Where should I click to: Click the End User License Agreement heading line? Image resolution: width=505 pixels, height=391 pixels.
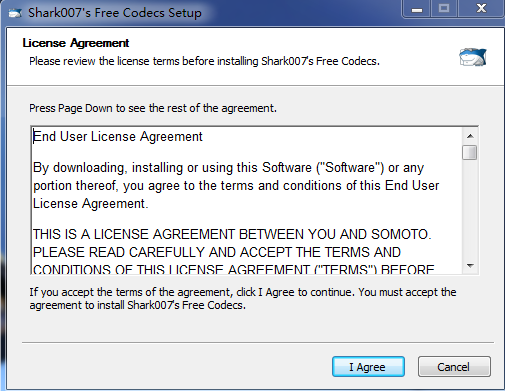pos(118,137)
